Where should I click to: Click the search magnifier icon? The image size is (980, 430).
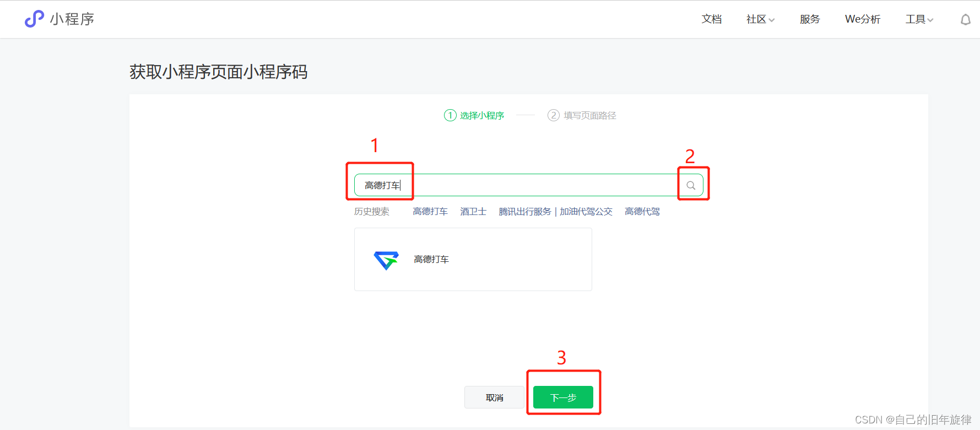[x=691, y=185]
